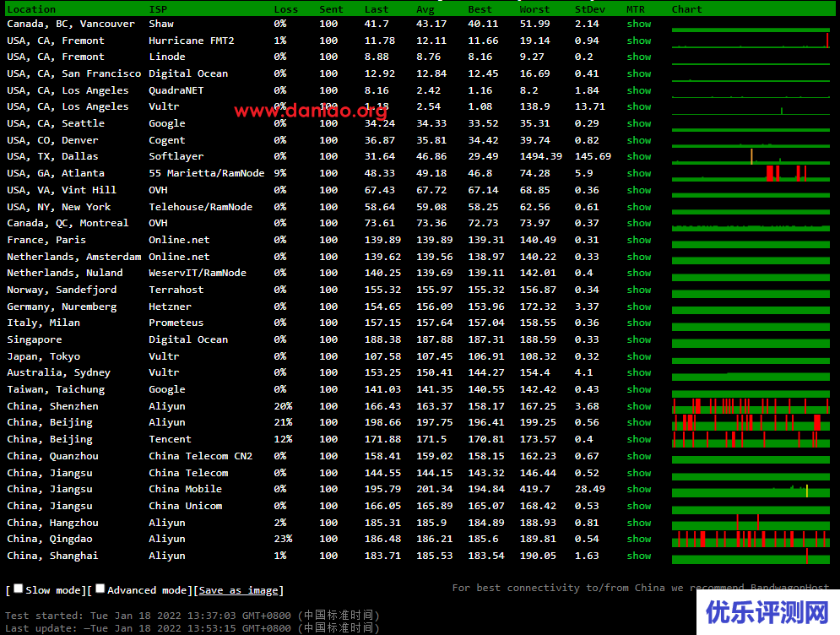This screenshot has height=635, width=840.
Task: Show MTR for Qingdao Aliyun row
Action: click(639, 539)
